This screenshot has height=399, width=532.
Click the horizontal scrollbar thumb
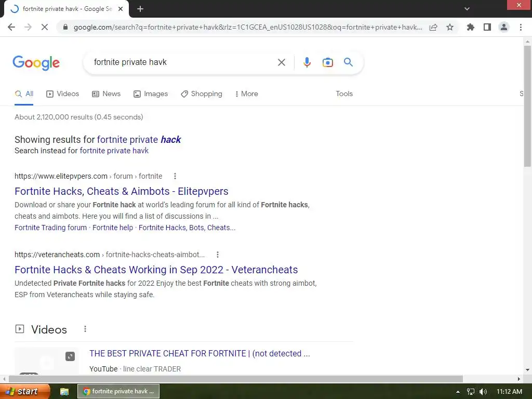[x=236, y=379]
